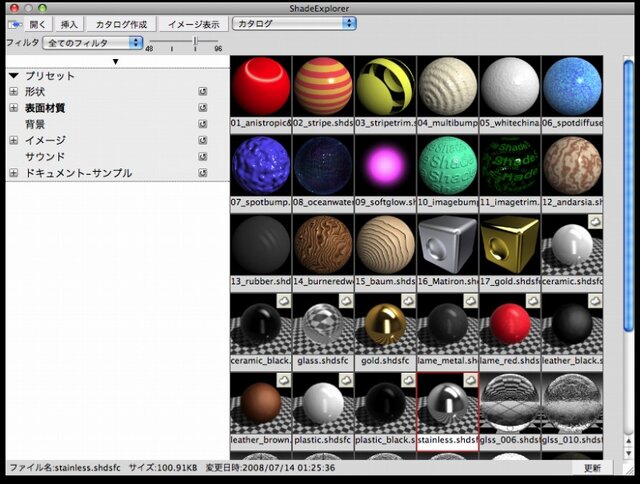The image size is (640, 484).
Task: Select the lame_red sphere thumbnail
Action: tap(510, 324)
